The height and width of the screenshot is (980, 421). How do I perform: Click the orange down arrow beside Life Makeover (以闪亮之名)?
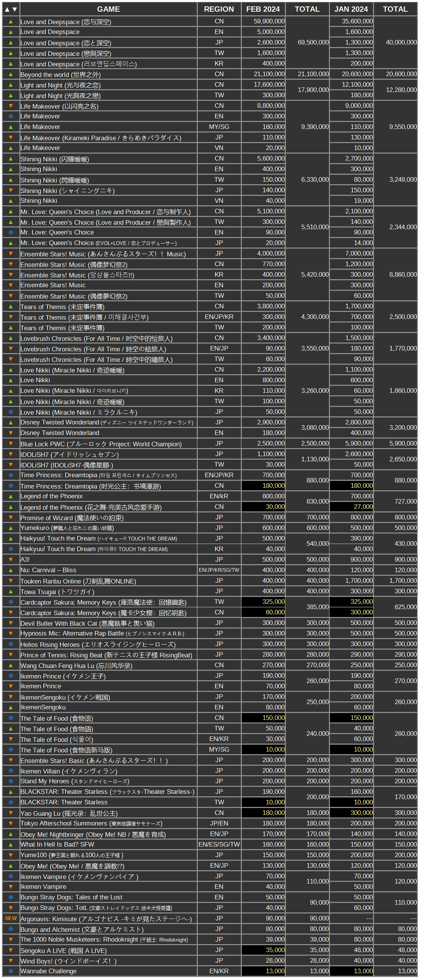click(x=11, y=106)
